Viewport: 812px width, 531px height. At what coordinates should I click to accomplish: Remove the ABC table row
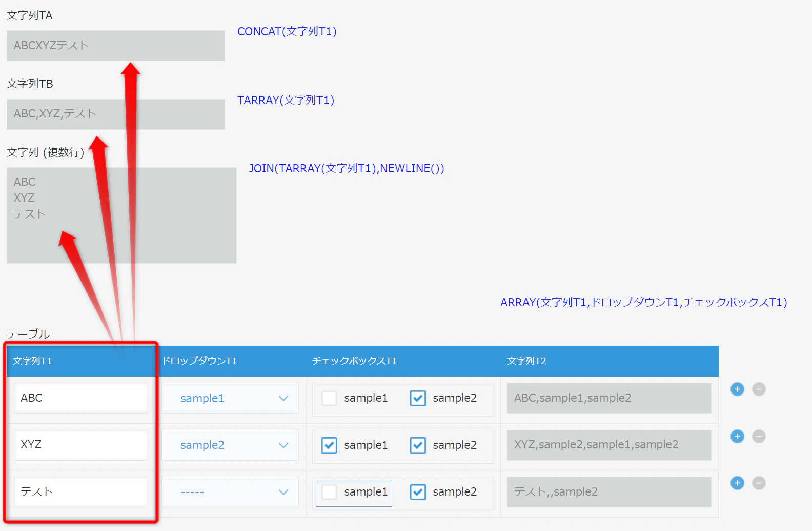[x=759, y=389]
